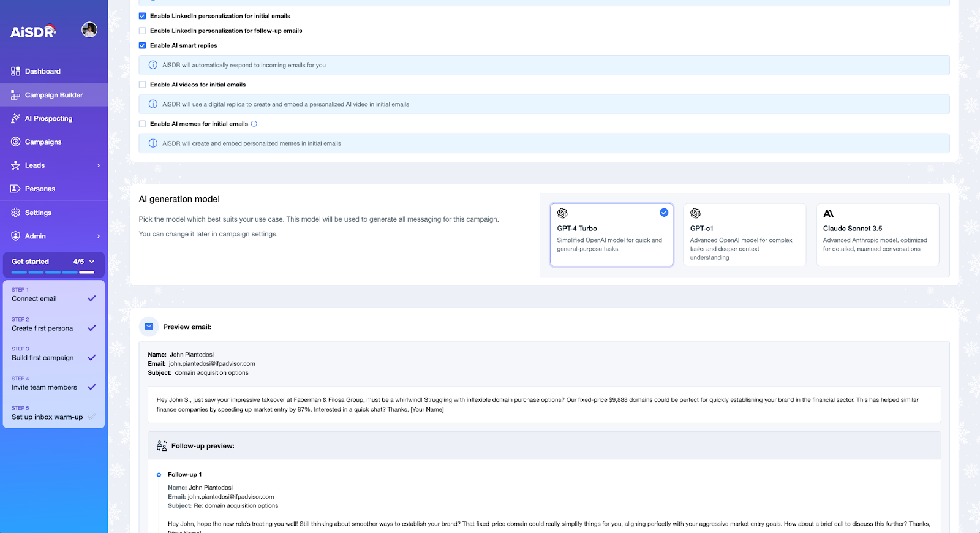Click the AiSDR logo
The height and width of the screenshot is (533, 980).
point(33,31)
